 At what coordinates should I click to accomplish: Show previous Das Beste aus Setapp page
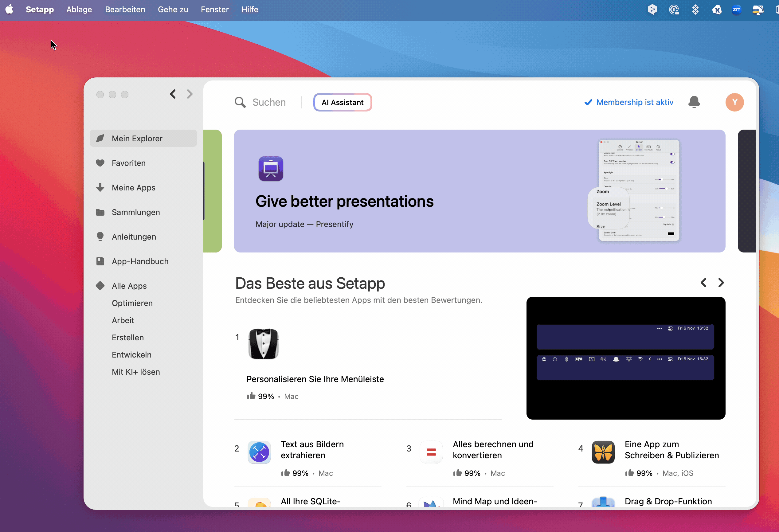pos(703,283)
